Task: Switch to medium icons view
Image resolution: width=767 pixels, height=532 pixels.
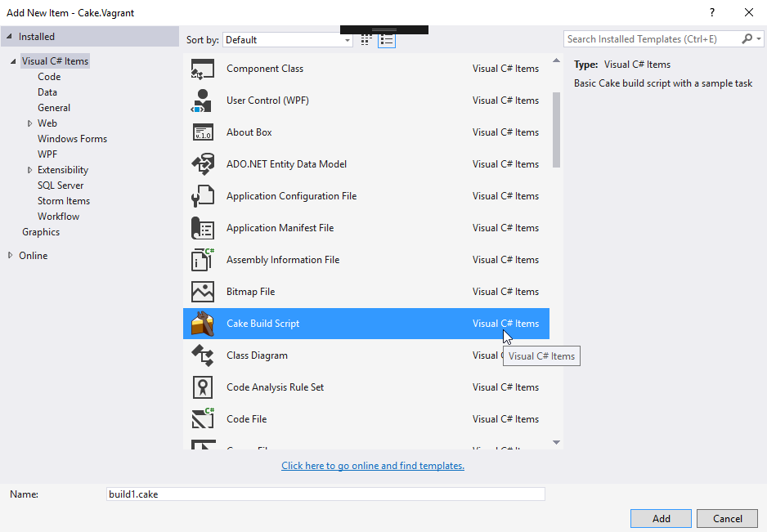Action: [x=366, y=40]
